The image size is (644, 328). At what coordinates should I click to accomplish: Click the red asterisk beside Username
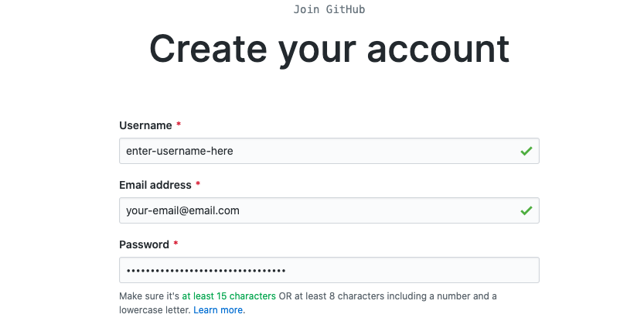pos(179,125)
